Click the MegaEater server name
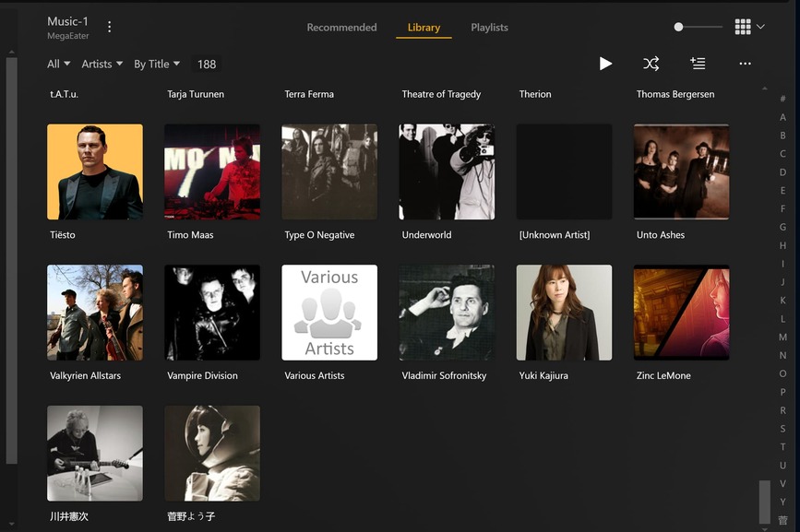800x532 pixels. [68, 36]
